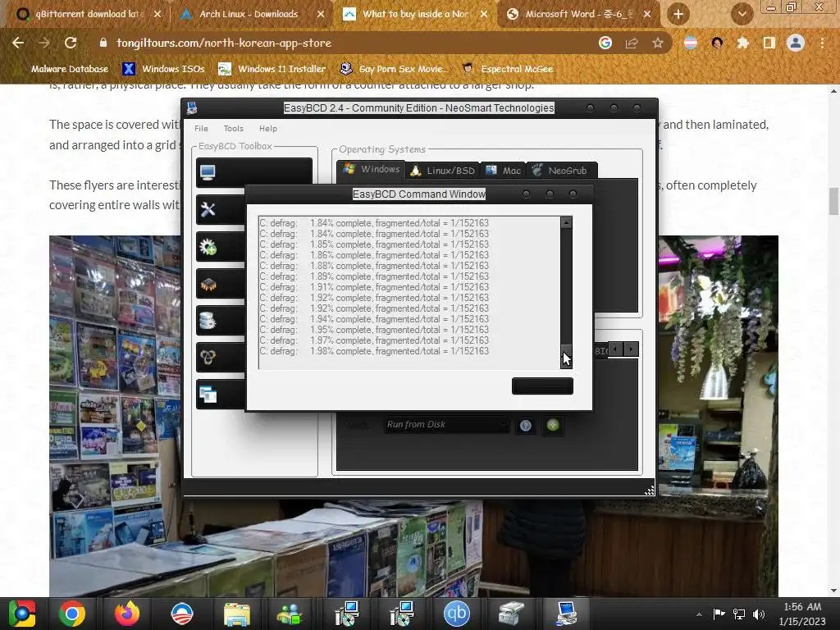Switch to the NeoGrub tab
Screen dimensions: 840x630
(560, 171)
